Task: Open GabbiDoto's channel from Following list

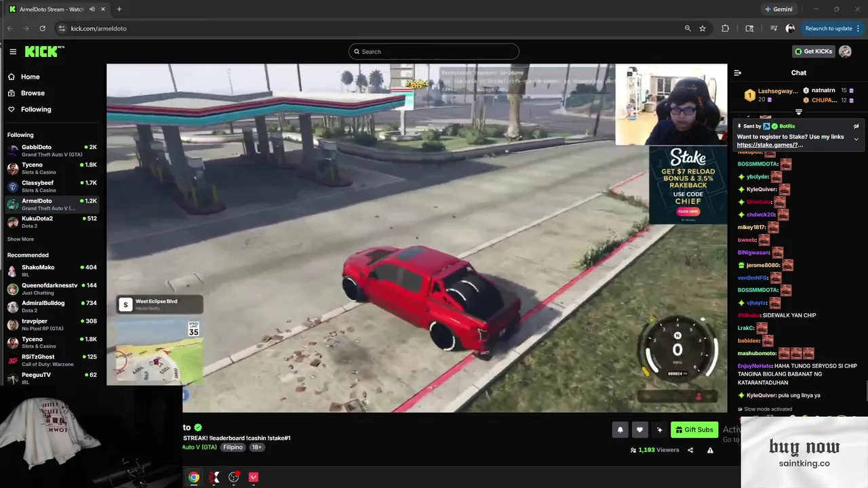Action: pyautogui.click(x=52, y=150)
